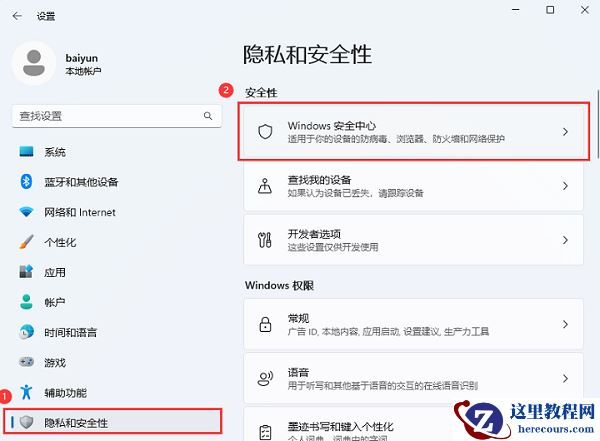Click the baiyun account name
Screen dimensions: 600x441
82,58
